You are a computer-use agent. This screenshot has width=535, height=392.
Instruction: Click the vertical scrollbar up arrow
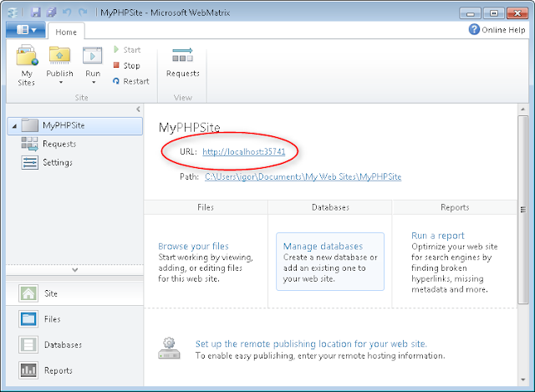pos(522,109)
